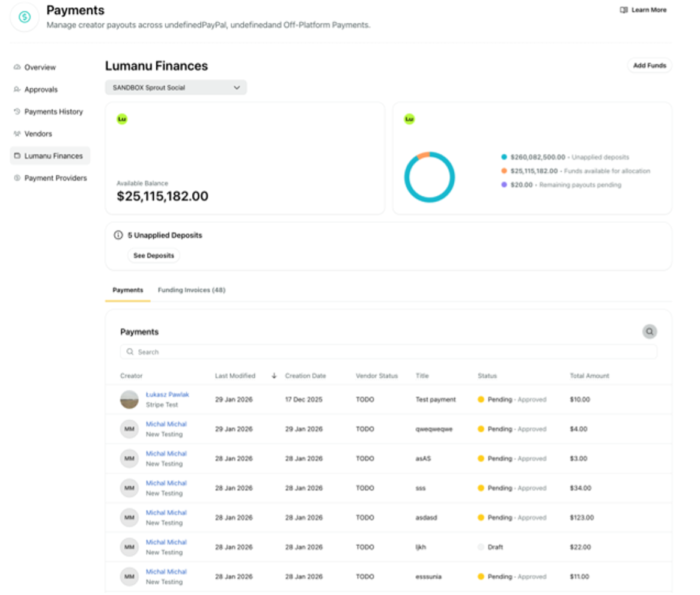Click the Vendors sidebar icon
700x595 pixels.
pos(17,133)
